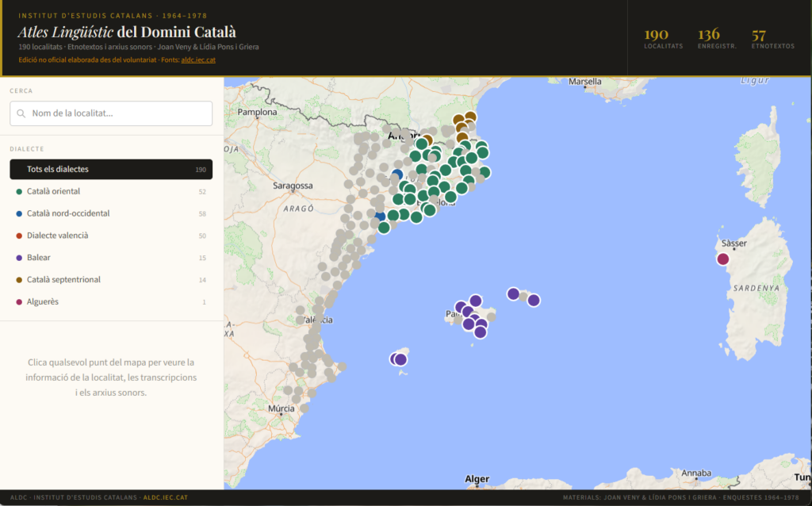Click the purple marker on Eivissa island
Viewport: 812px width, 506px height.
(x=400, y=359)
